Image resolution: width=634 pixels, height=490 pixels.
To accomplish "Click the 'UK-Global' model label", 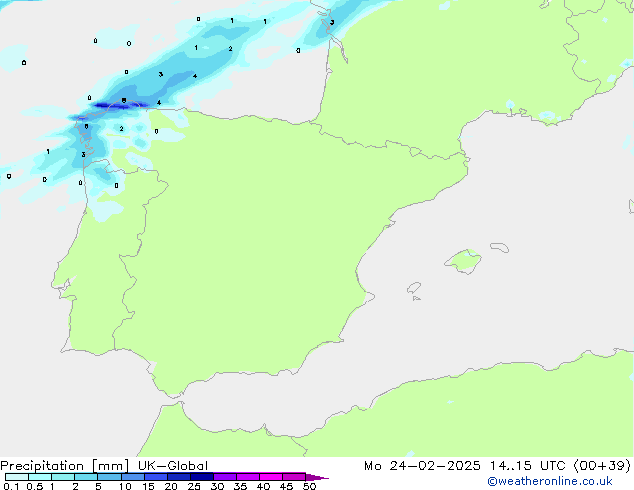I will point(173,466).
